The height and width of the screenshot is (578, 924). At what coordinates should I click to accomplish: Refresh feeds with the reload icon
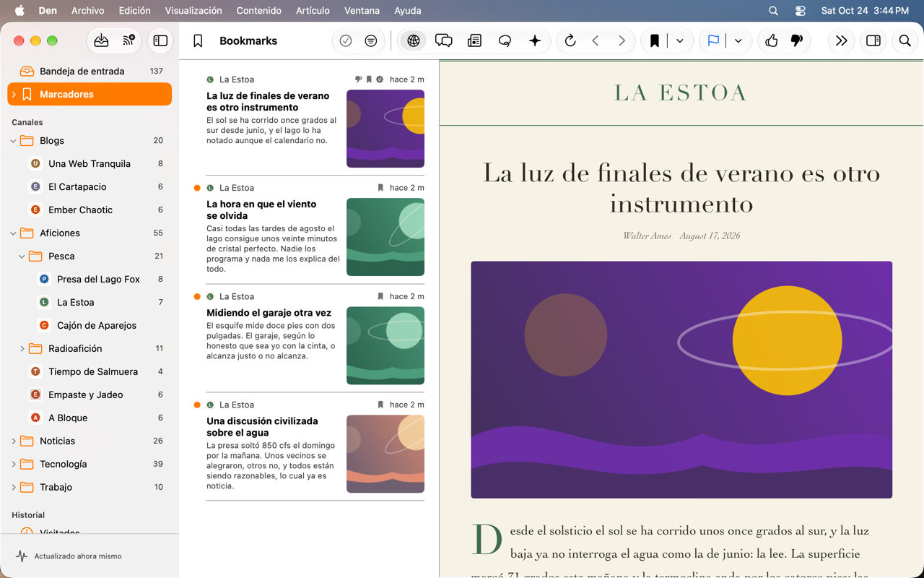tap(570, 41)
